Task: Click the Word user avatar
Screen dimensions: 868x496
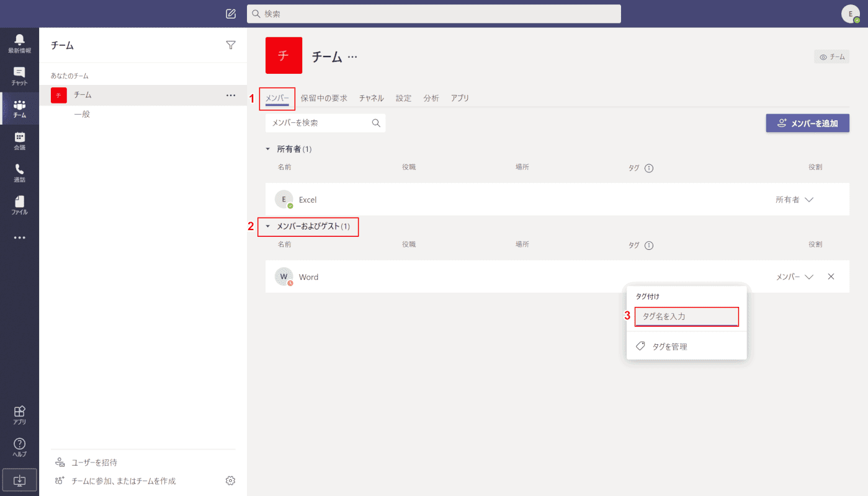Action: click(284, 277)
